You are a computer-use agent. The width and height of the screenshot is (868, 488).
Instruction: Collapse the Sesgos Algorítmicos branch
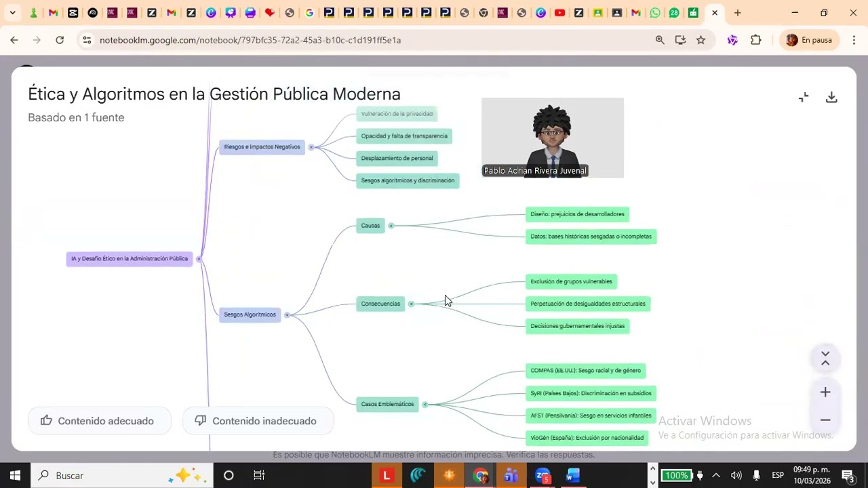click(x=287, y=314)
